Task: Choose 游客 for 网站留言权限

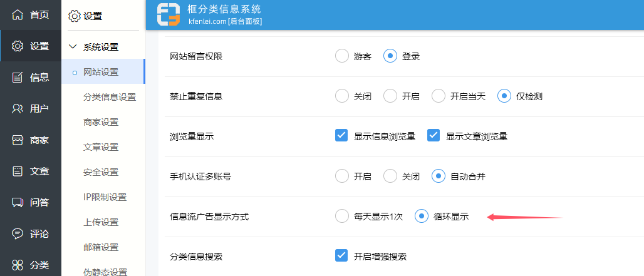Action: (341, 56)
